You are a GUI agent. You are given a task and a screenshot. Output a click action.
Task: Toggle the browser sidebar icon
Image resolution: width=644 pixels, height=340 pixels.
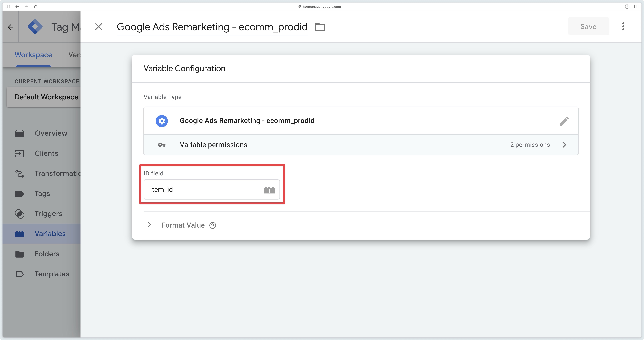click(x=8, y=7)
